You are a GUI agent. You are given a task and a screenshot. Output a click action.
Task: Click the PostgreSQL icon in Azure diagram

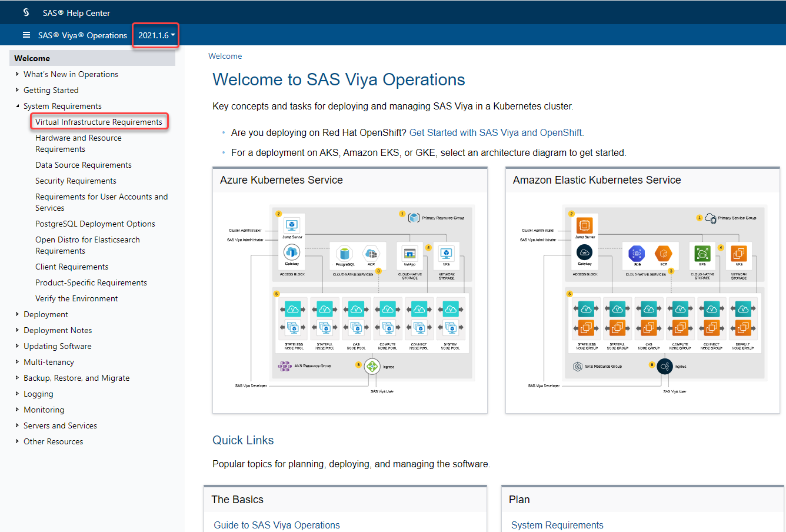coord(345,254)
